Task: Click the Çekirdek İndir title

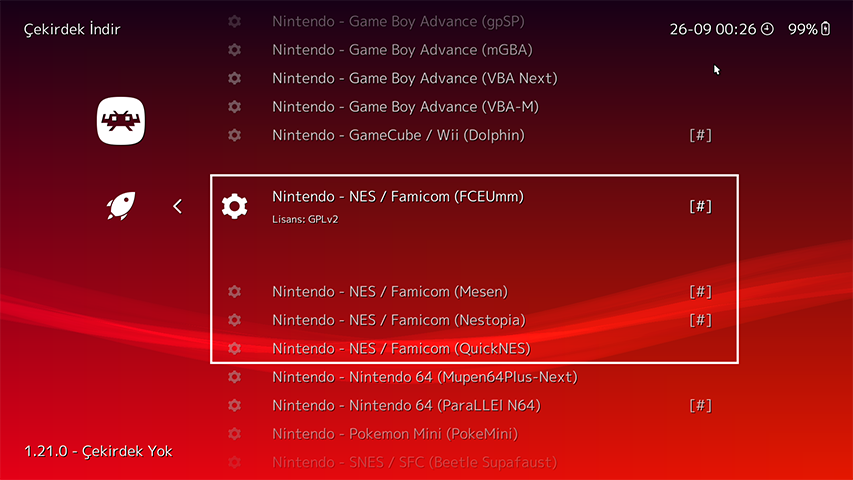Action: 72,29
